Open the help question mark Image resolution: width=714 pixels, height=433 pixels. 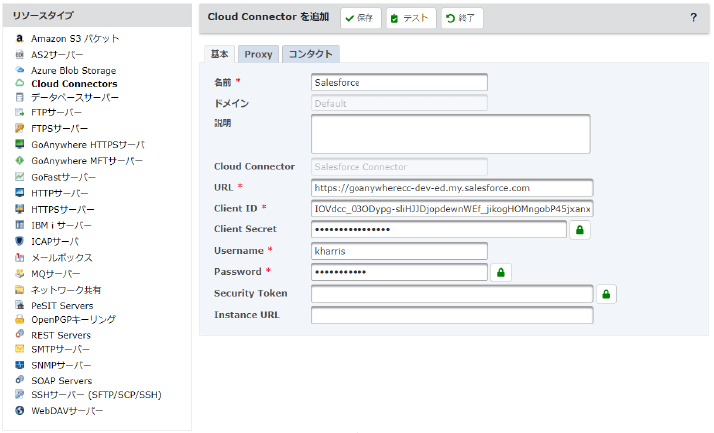(x=693, y=18)
